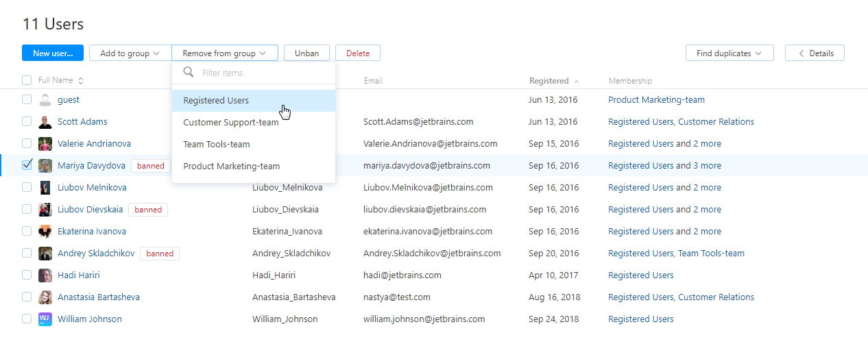Check the Anastasia Bartasheva row checkbox
The width and height of the screenshot is (868, 344).
27,297
